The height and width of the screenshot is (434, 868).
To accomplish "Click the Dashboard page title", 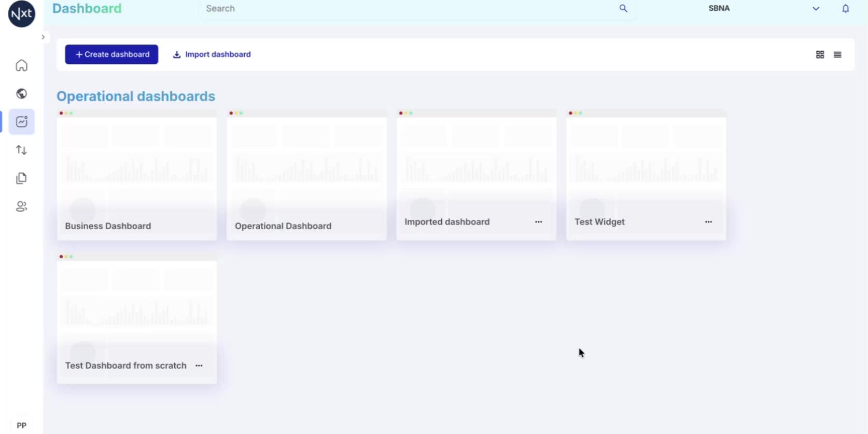I will click(x=87, y=9).
